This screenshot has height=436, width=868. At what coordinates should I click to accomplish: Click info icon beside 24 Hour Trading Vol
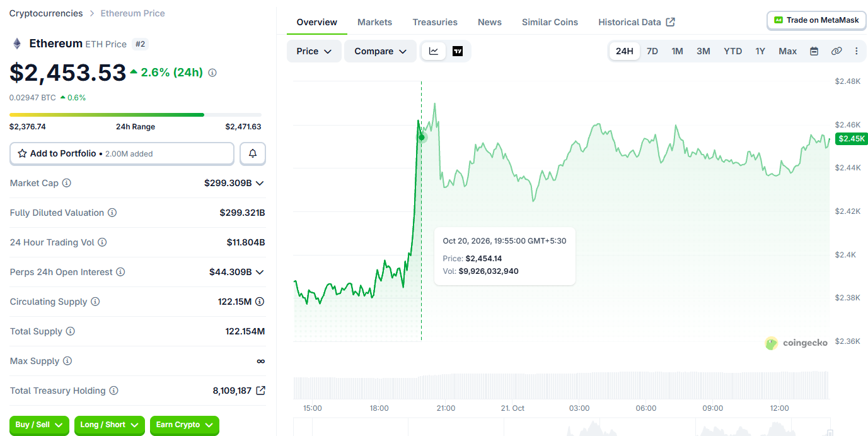coord(102,242)
